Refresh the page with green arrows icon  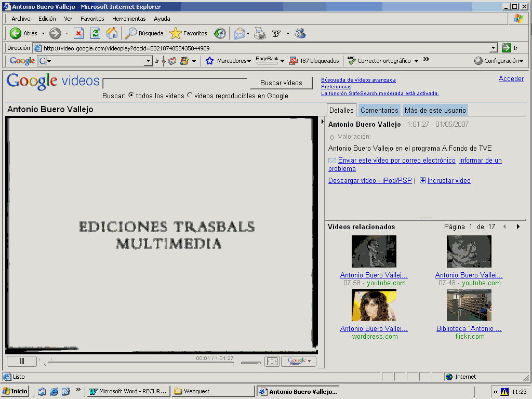(x=96, y=33)
